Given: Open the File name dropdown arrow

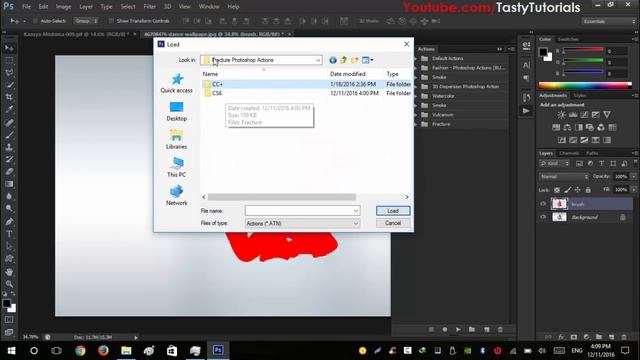Looking at the screenshot, I should coord(356,211).
